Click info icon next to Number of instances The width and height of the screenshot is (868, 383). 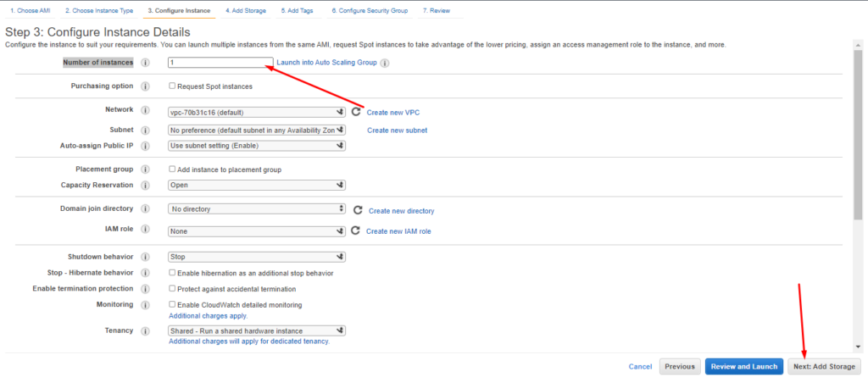[x=146, y=63]
